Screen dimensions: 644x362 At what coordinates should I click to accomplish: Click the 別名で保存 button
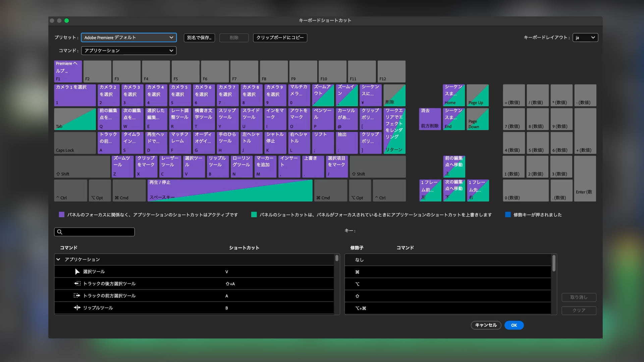[x=199, y=38]
